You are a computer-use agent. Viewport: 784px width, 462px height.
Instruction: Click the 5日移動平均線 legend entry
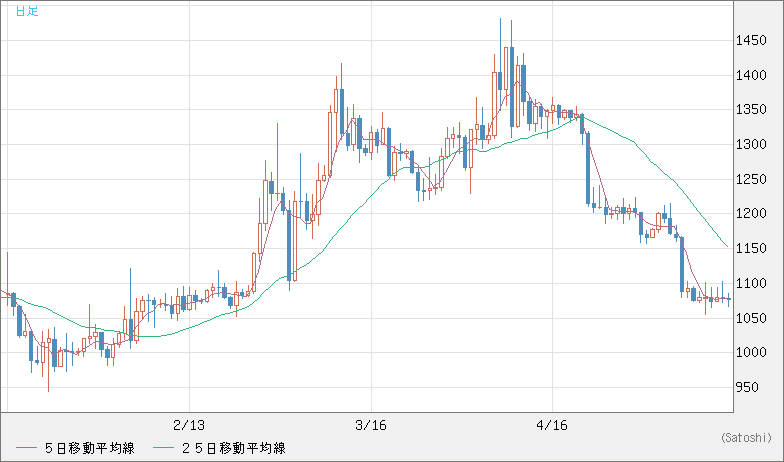90,448
